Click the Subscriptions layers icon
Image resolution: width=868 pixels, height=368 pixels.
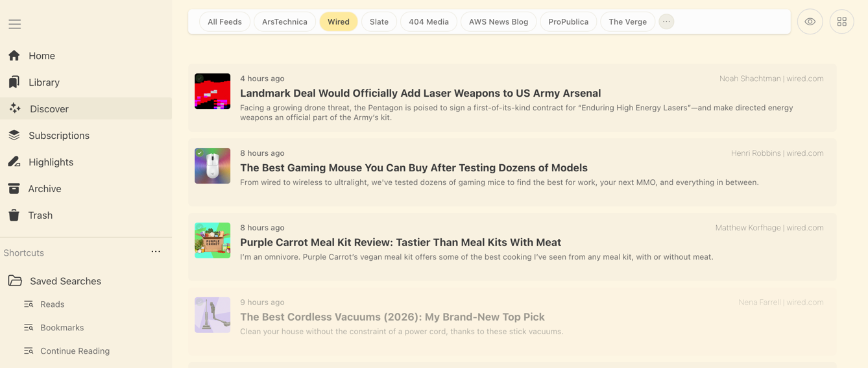tap(14, 135)
